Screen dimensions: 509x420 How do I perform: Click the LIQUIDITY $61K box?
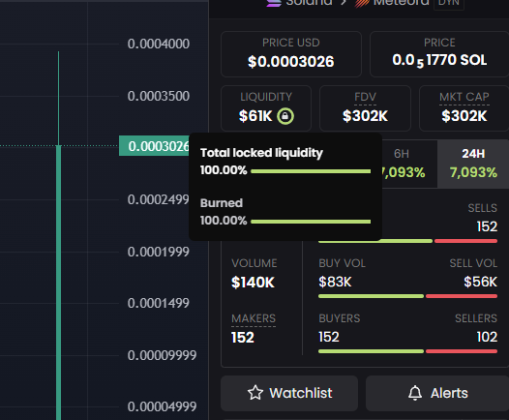click(266, 108)
